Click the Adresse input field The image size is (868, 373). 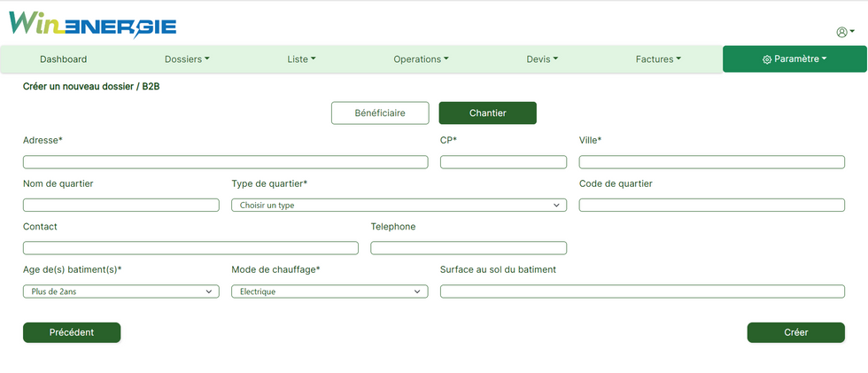225,162
